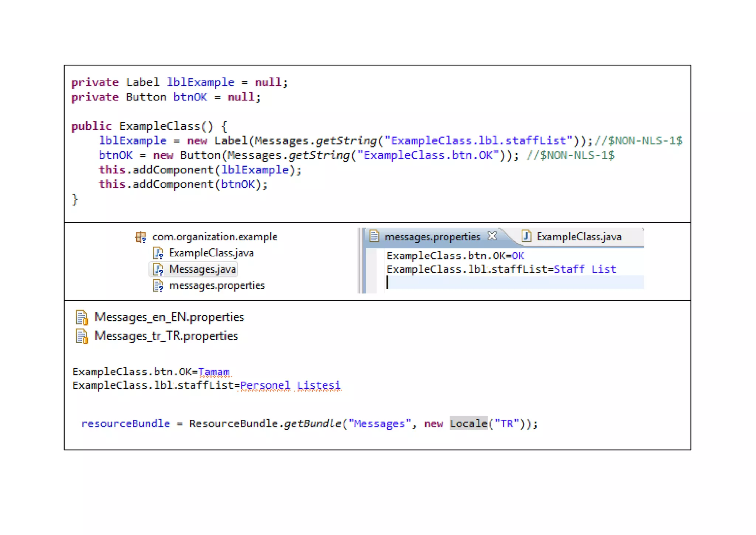Click the messages.properties tab document icon
Viewport: 756px width, 535px height.
(x=374, y=236)
